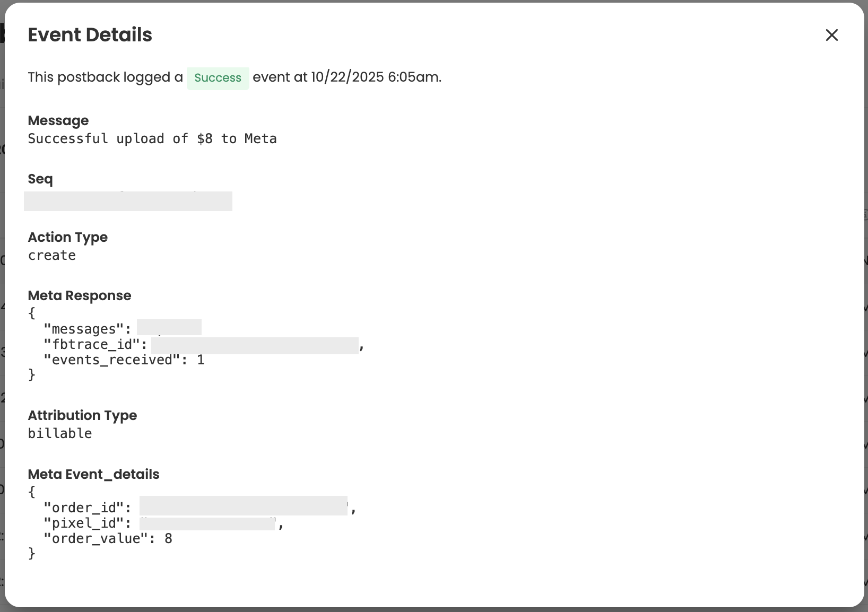Click the "order_value" line
The image size is (868, 612).
coord(108,539)
